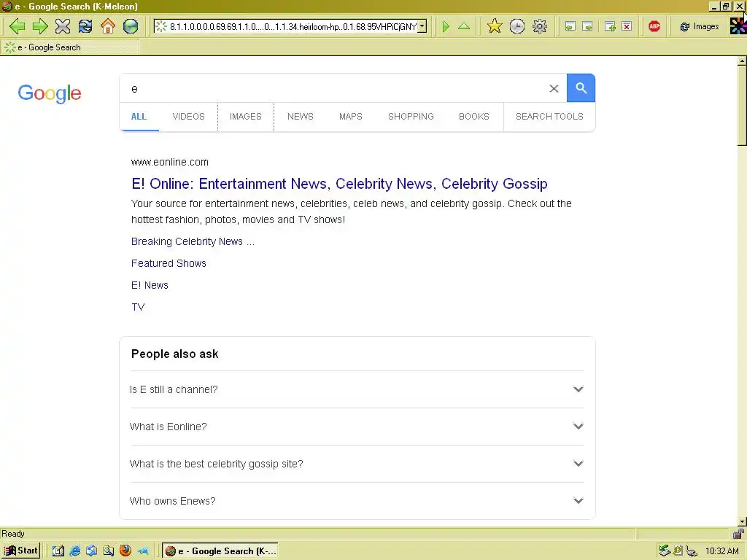Switch to the MAPS tab
The height and width of the screenshot is (560, 747).
coord(351,117)
